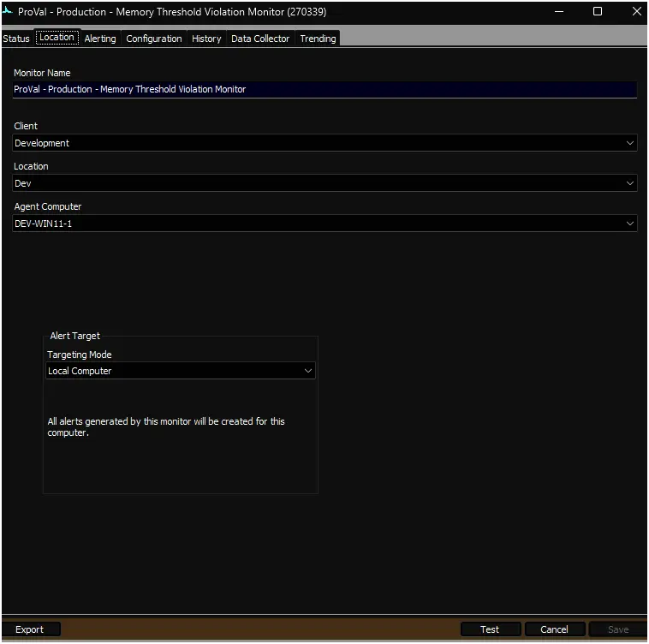Open the Client dropdown showing Development
Image resolution: width=649 pixels, height=644 pixels.
(x=324, y=143)
